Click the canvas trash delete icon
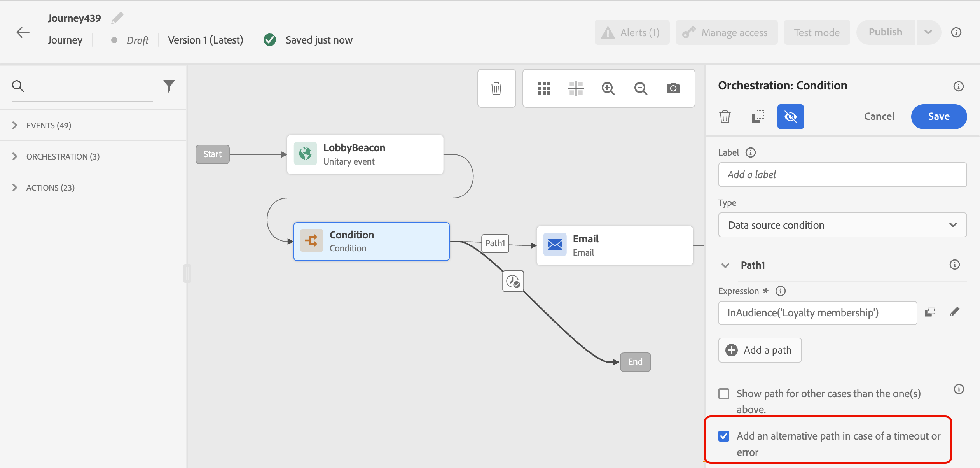 point(496,88)
